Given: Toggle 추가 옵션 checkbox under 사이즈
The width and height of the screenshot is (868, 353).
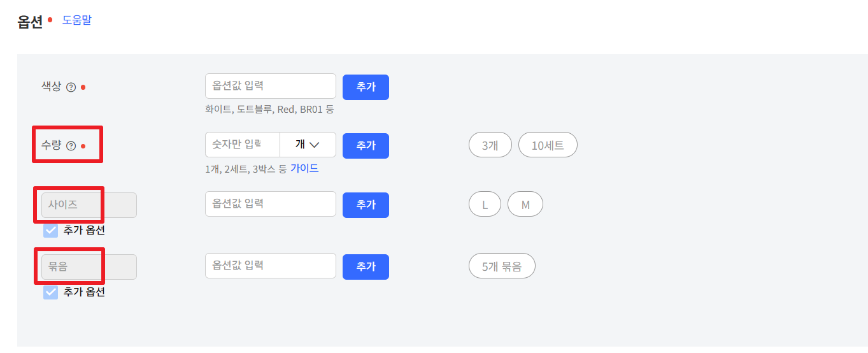Looking at the screenshot, I should point(50,230).
